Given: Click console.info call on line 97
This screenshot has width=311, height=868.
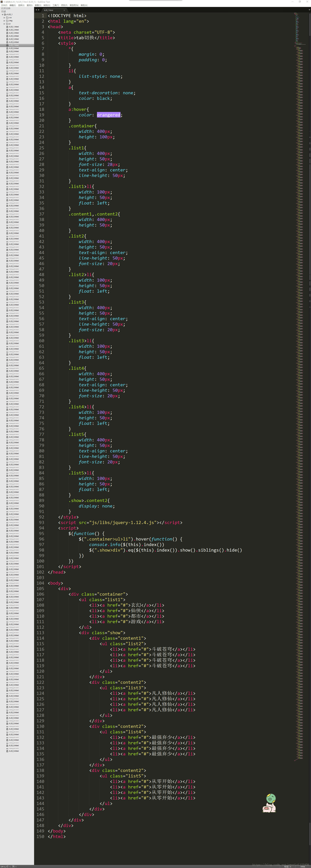Looking at the screenshot, I should pyautogui.click(x=126, y=545).
